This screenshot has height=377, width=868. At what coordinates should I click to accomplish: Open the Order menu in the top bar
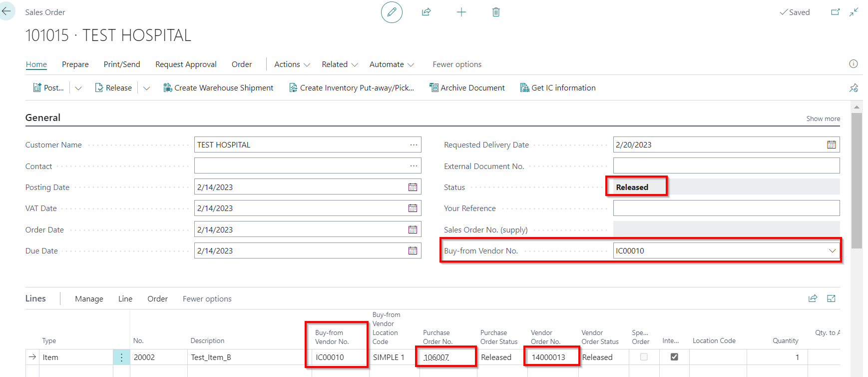point(242,64)
